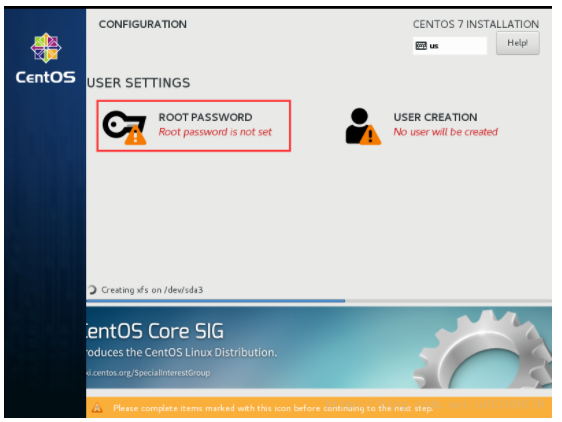
Task: Open the Root Password key icon
Action: pos(124,125)
